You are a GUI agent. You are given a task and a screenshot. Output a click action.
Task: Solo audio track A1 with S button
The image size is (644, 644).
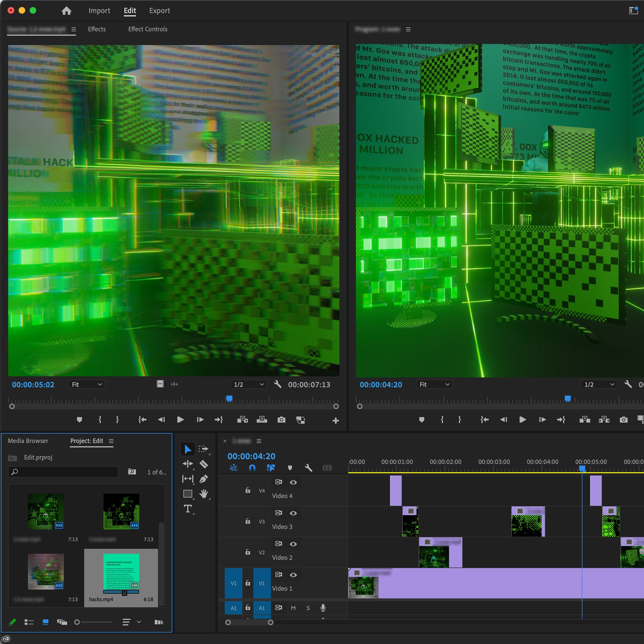tap(308, 608)
